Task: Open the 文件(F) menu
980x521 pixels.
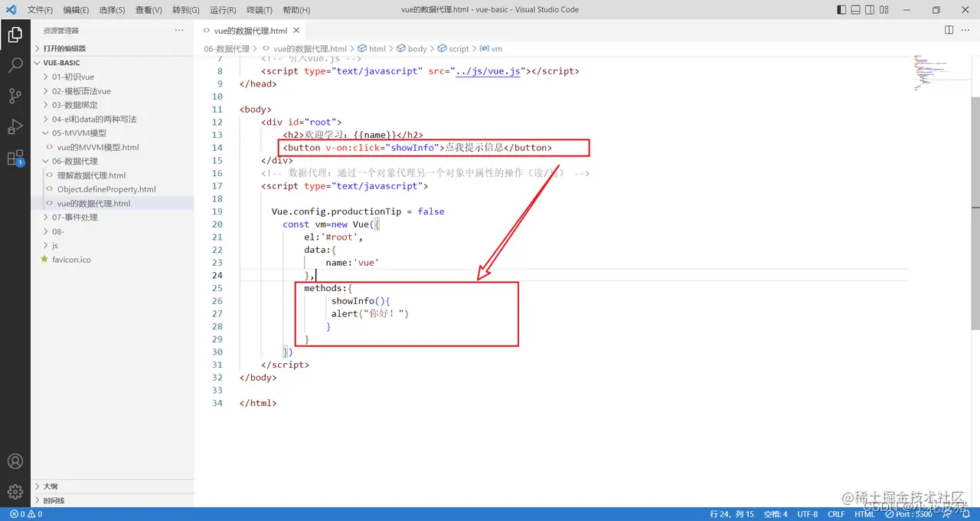Action: pos(40,10)
